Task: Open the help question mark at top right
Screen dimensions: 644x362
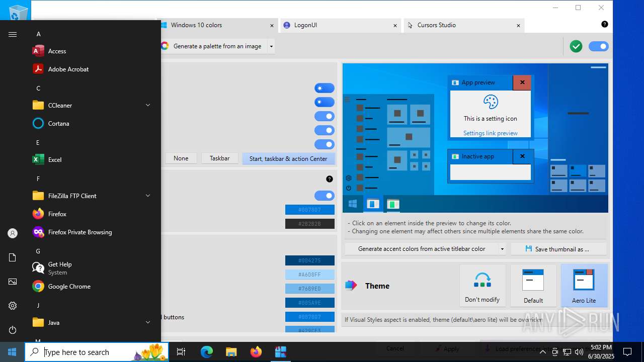Action: coord(605,24)
